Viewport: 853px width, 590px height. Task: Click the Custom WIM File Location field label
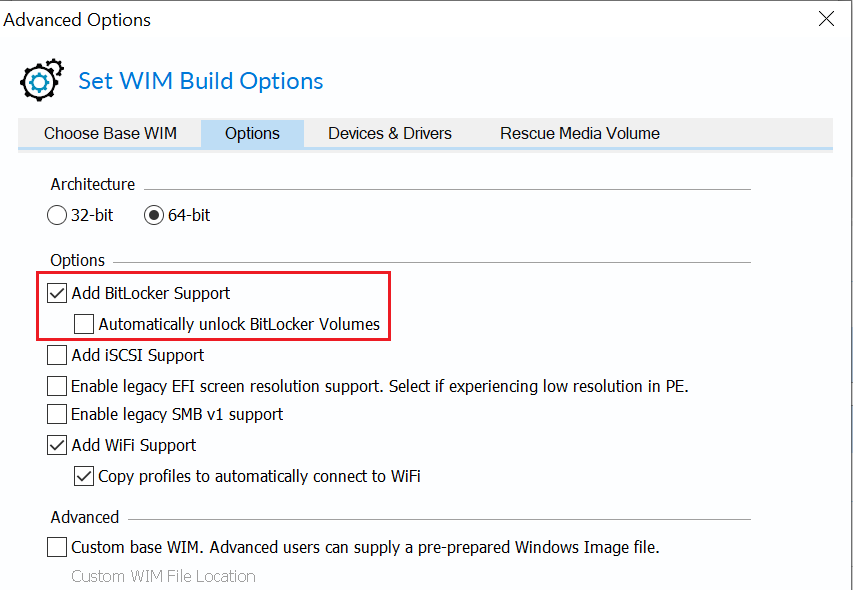(163, 576)
